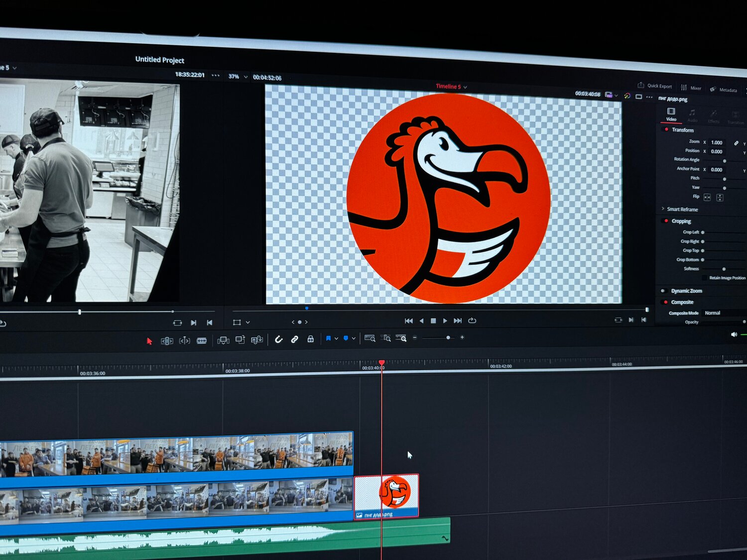Play the timeline forward
747x560 pixels.
point(445,321)
